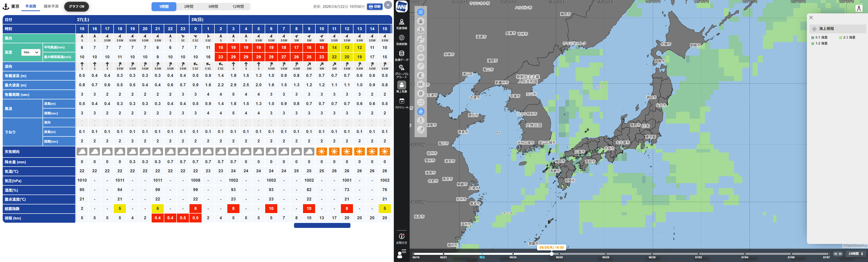
Task: Open 気候変動 in the sidebar
Action: (x=402, y=40)
